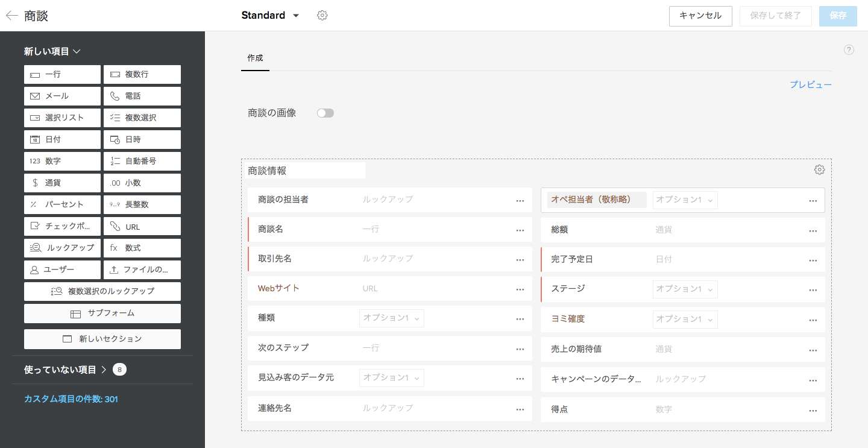Open the three-dot menu for 商談名
Screen dimensions: 868x448
click(x=520, y=230)
